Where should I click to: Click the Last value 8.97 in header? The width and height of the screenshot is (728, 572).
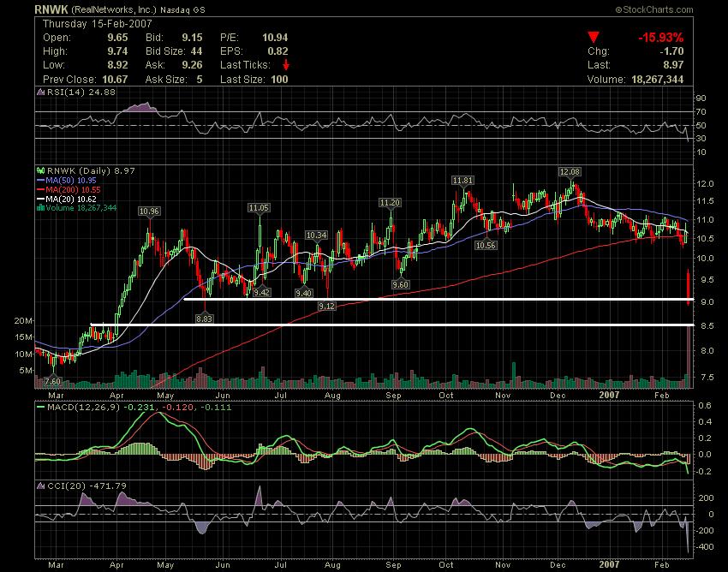click(x=673, y=65)
